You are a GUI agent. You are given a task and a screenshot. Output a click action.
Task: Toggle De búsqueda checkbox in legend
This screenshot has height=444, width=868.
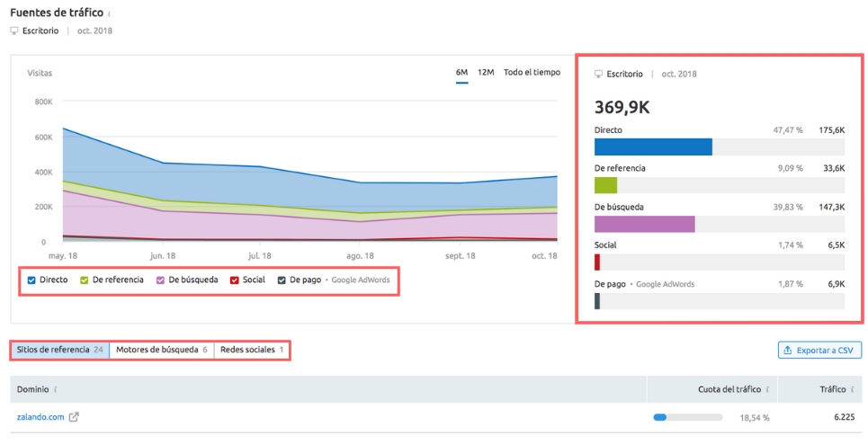click(161, 280)
